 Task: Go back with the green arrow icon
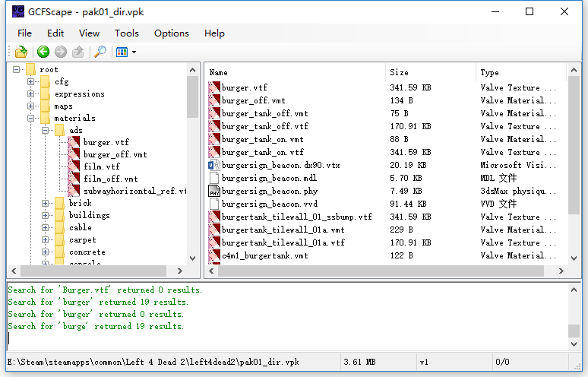pyautogui.click(x=43, y=52)
